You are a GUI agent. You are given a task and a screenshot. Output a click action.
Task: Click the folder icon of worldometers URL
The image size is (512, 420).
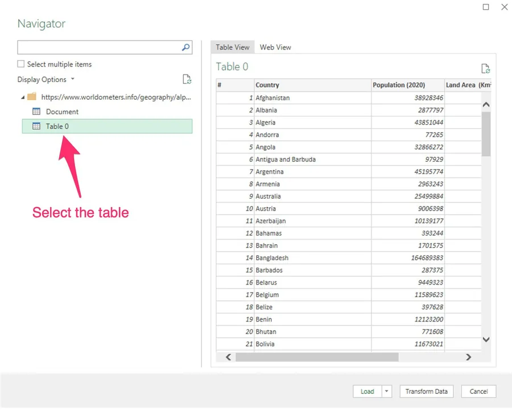[x=32, y=97]
